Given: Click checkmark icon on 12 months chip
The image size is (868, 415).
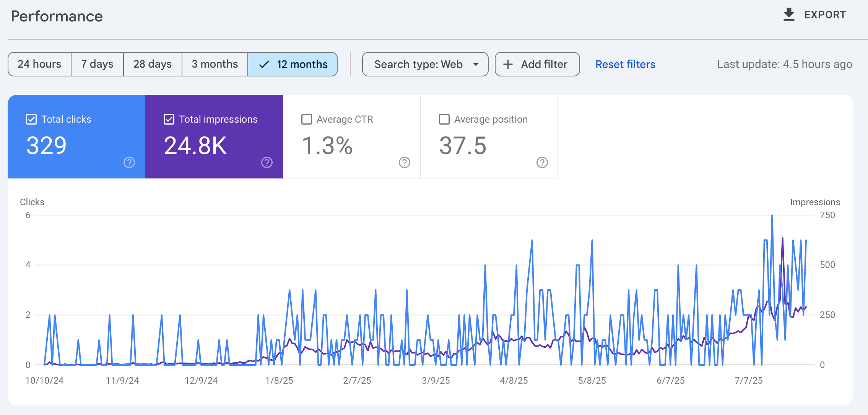Looking at the screenshot, I should (x=264, y=64).
